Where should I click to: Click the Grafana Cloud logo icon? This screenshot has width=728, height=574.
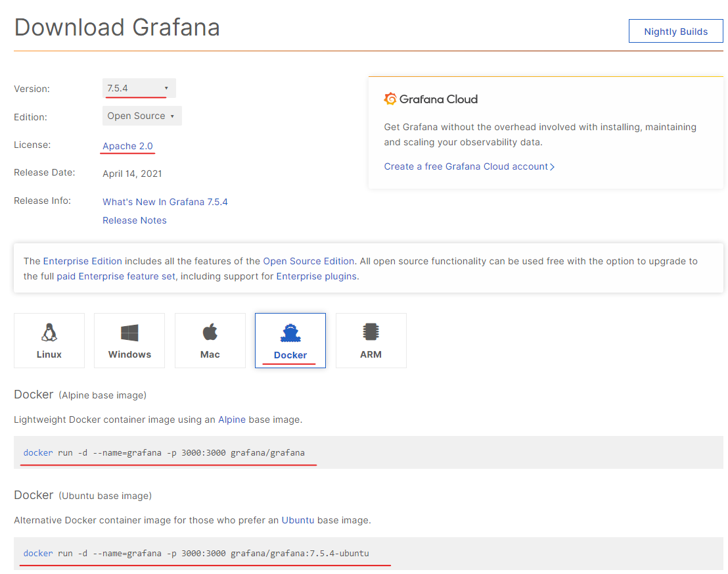pyautogui.click(x=390, y=99)
